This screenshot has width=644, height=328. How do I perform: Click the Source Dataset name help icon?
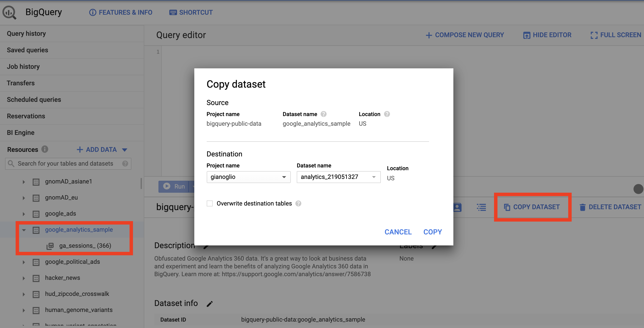pyautogui.click(x=324, y=114)
